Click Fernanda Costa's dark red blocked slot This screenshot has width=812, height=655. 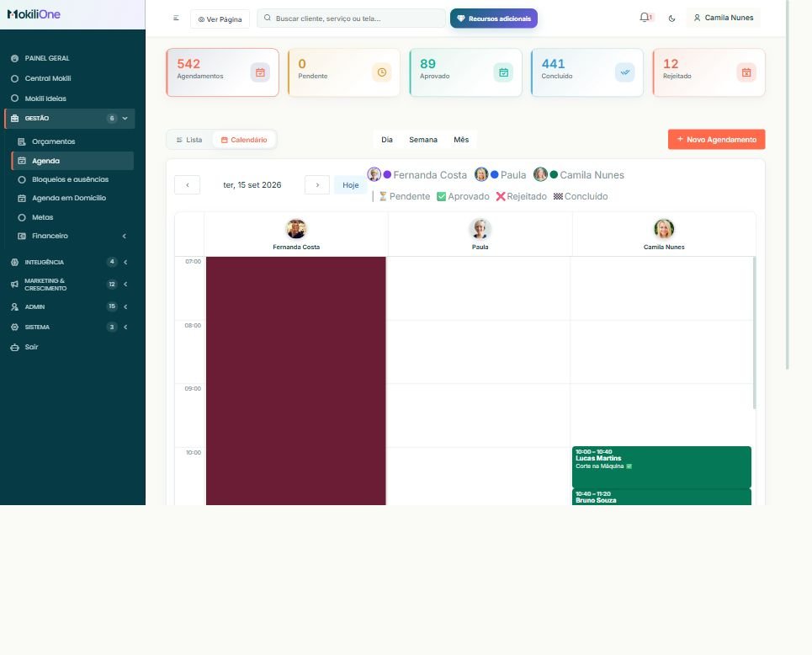click(x=295, y=381)
